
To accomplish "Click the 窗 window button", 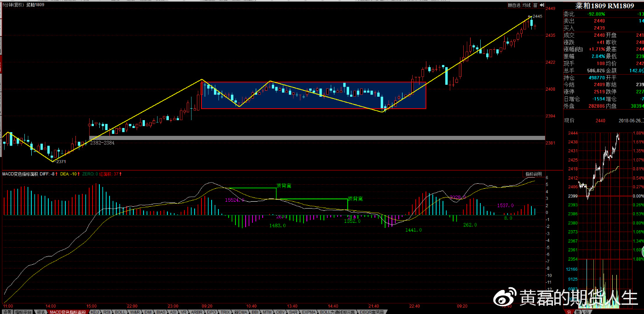I will pyautogui.click(x=535, y=5).
